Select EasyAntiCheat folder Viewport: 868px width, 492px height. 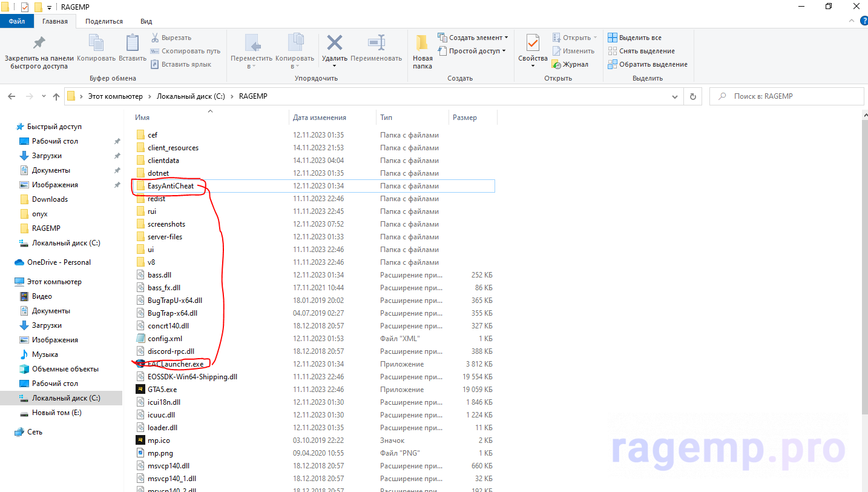(x=171, y=186)
